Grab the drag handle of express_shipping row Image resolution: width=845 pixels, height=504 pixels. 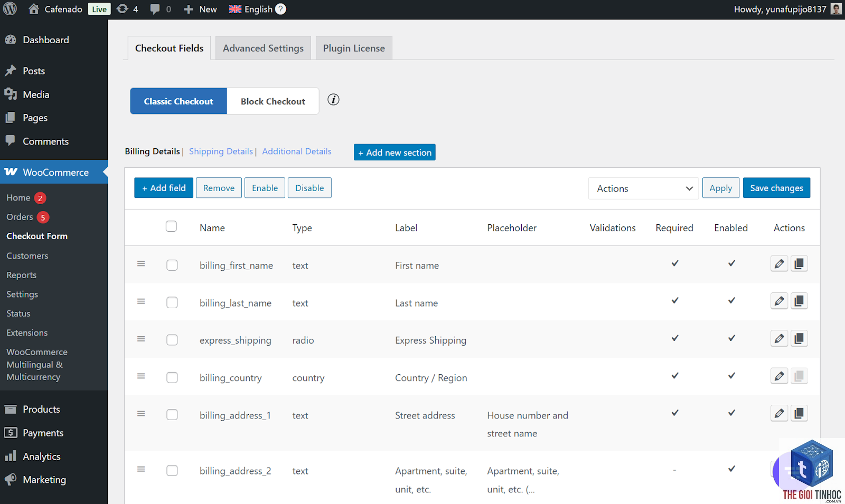coord(141,338)
